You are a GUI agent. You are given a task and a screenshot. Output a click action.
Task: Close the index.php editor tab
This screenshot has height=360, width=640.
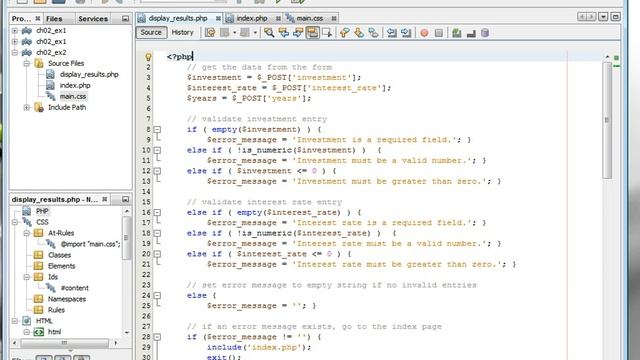point(278,18)
